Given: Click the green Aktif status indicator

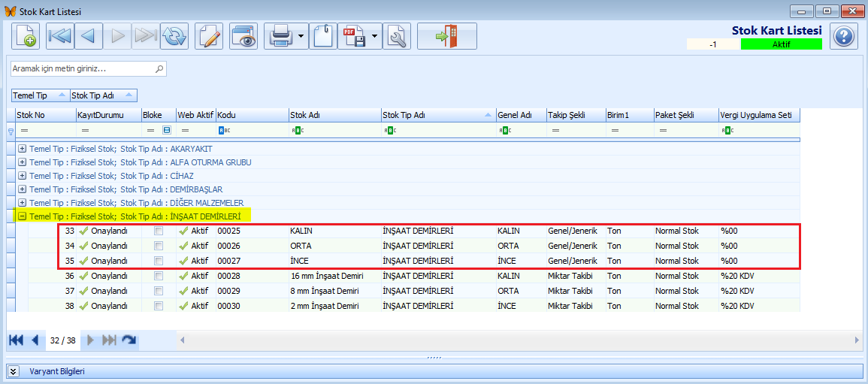Looking at the screenshot, I should pyautogui.click(x=781, y=44).
